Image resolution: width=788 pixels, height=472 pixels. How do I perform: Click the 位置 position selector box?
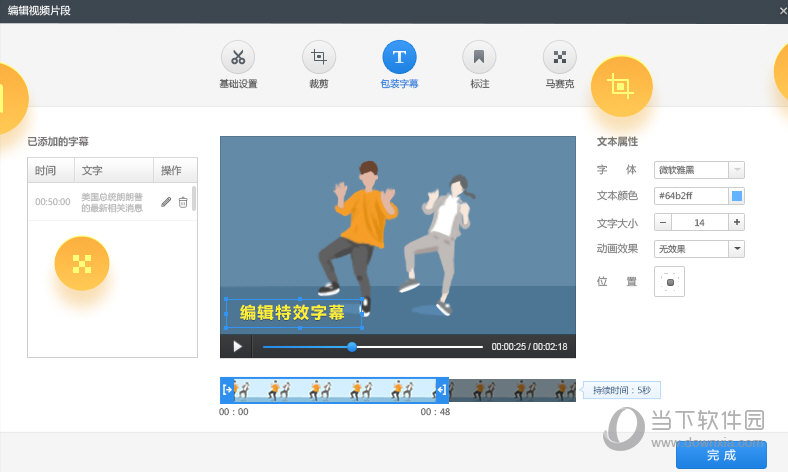(669, 282)
